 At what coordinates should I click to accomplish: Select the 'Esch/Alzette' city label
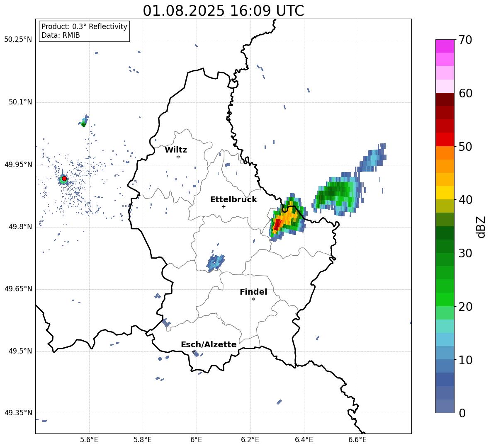209,344
